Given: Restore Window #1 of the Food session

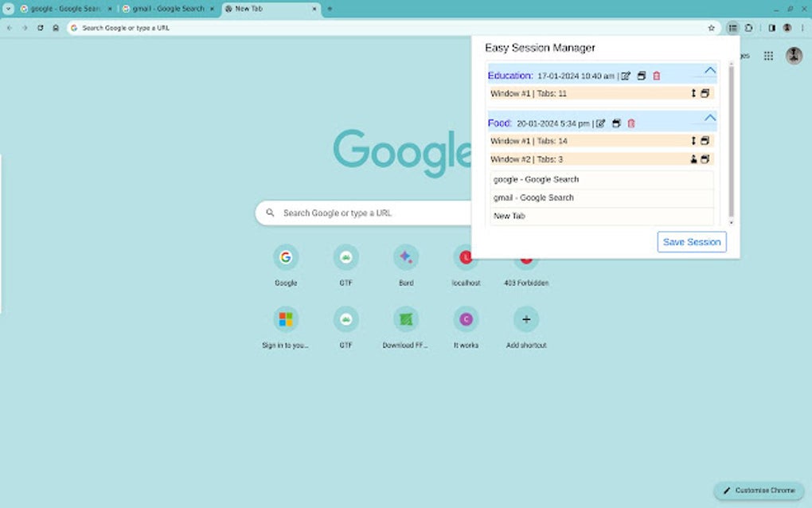Looking at the screenshot, I should (704, 140).
